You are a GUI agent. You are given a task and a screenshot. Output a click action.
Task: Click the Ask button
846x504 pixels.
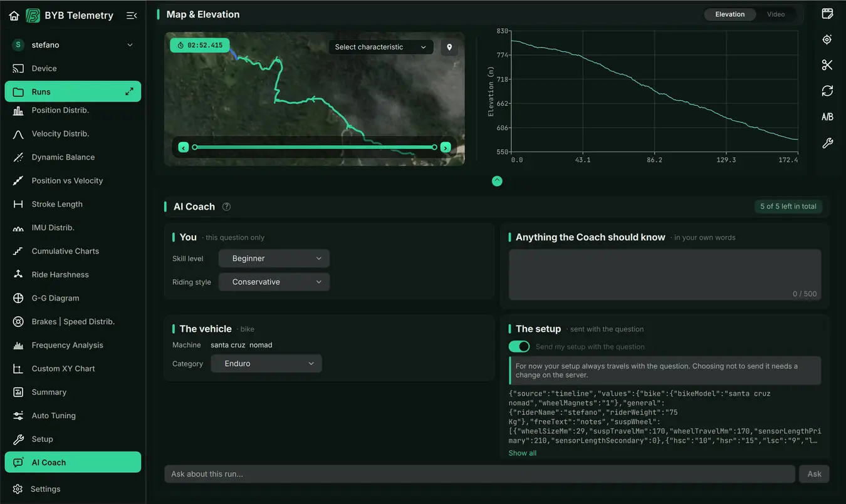click(x=814, y=474)
